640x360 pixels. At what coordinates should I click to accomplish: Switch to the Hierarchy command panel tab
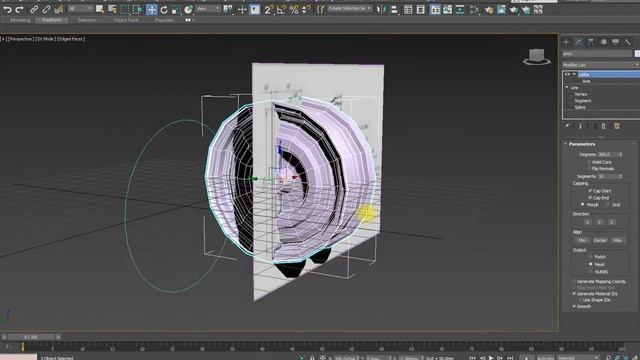[591, 42]
